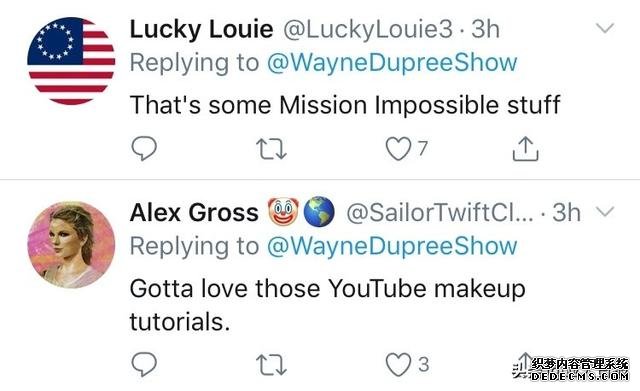Open Lucky Louie display name
The width and height of the screenshot is (640, 391).
(x=201, y=29)
